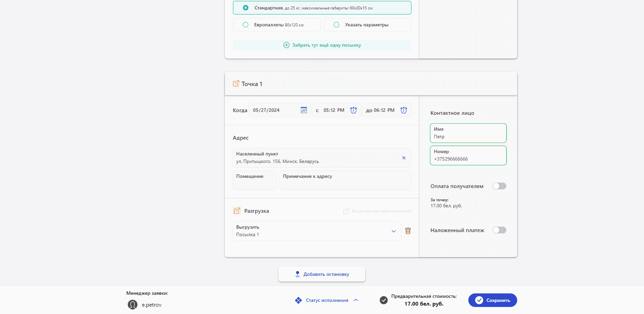
Task: Click Выгрузить всё невыгруженное link
Action: 377,211
